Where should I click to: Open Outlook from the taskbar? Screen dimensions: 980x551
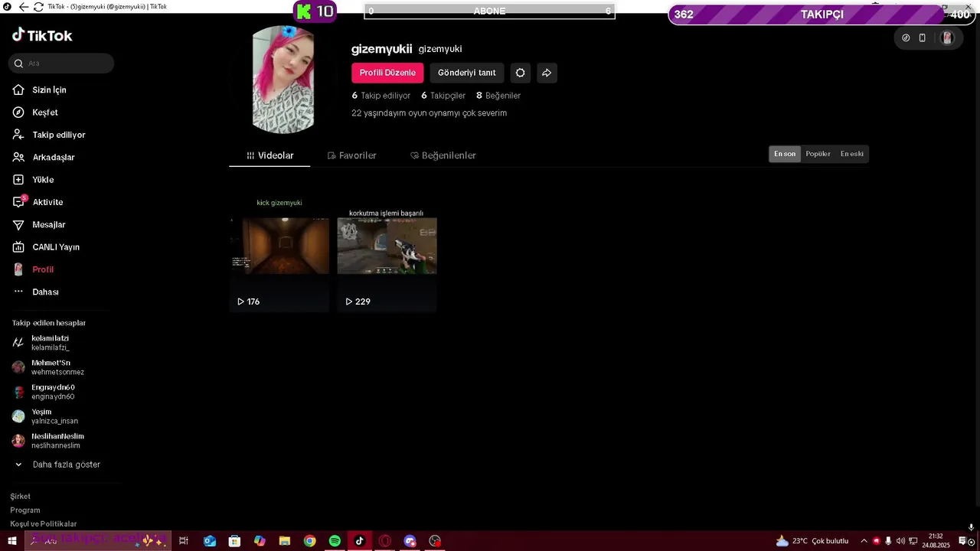[x=209, y=541]
